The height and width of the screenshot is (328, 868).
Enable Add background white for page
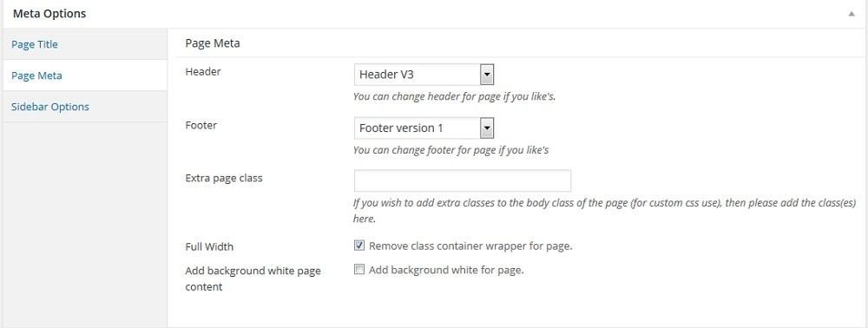point(359,270)
